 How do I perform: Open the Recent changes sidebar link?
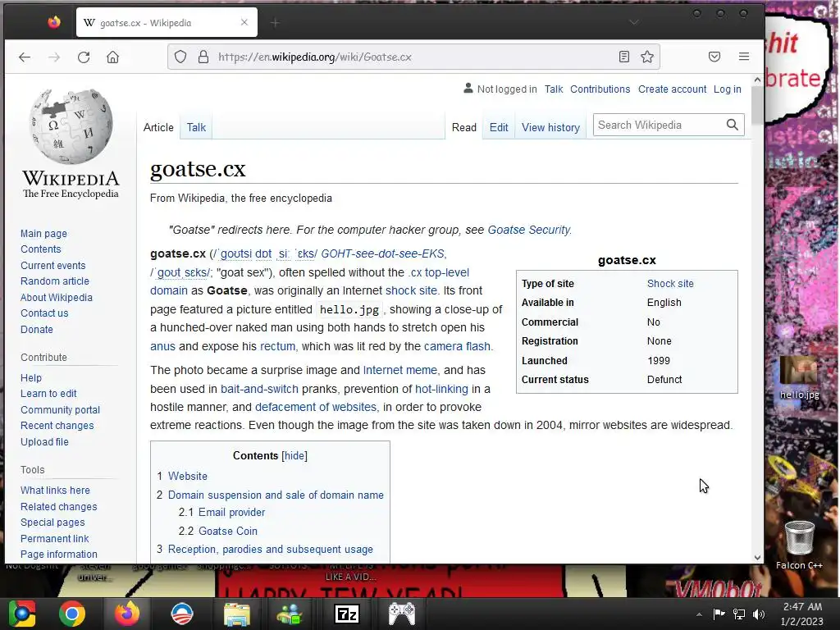tap(57, 426)
